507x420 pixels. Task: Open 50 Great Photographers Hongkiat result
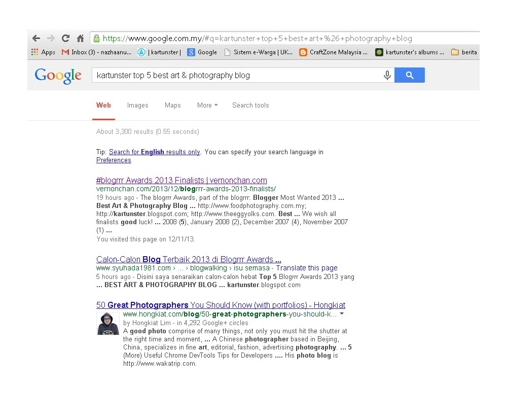pos(221,305)
